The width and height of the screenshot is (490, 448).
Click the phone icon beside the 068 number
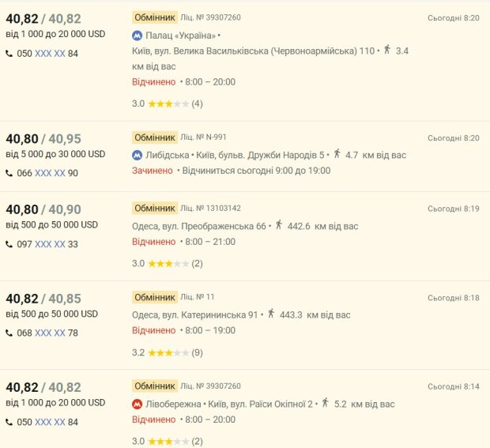pos(9,333)
